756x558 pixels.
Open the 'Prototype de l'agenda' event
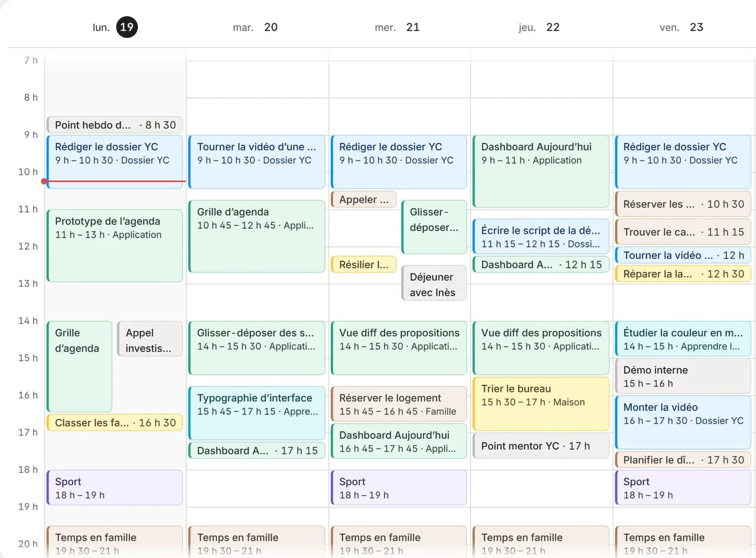pos(115,245)
